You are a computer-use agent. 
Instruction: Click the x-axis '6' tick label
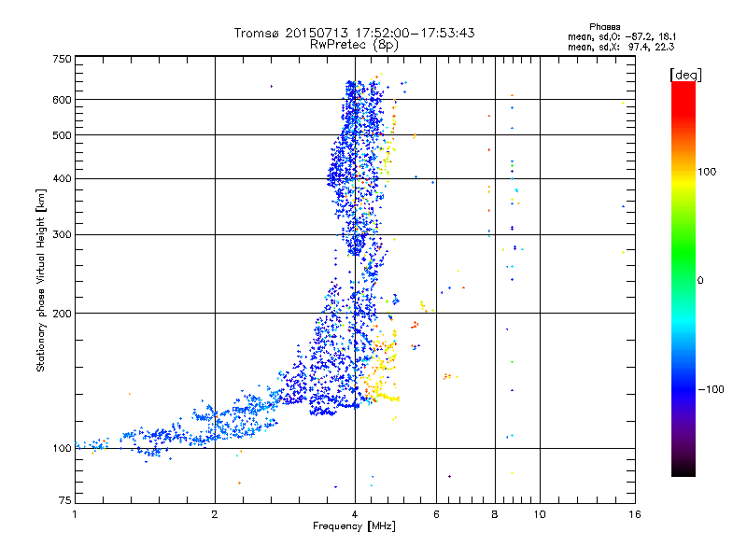pyautogui.click(x=436, y=514)
